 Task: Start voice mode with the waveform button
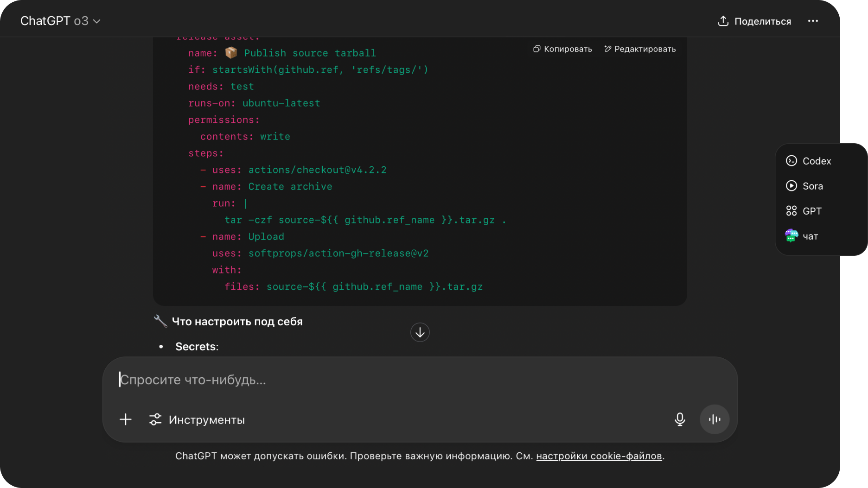[715, 419]
